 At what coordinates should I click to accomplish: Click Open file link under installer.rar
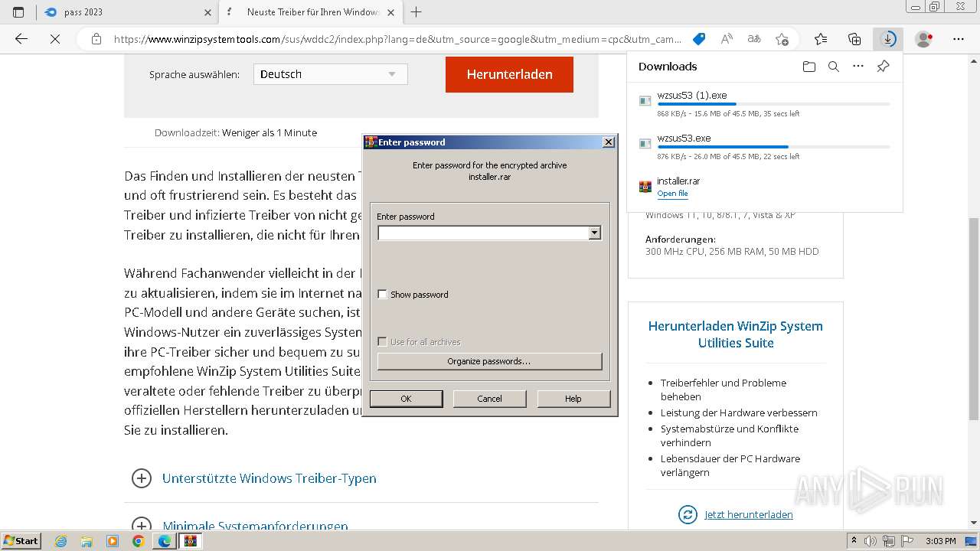pos(672,194)
